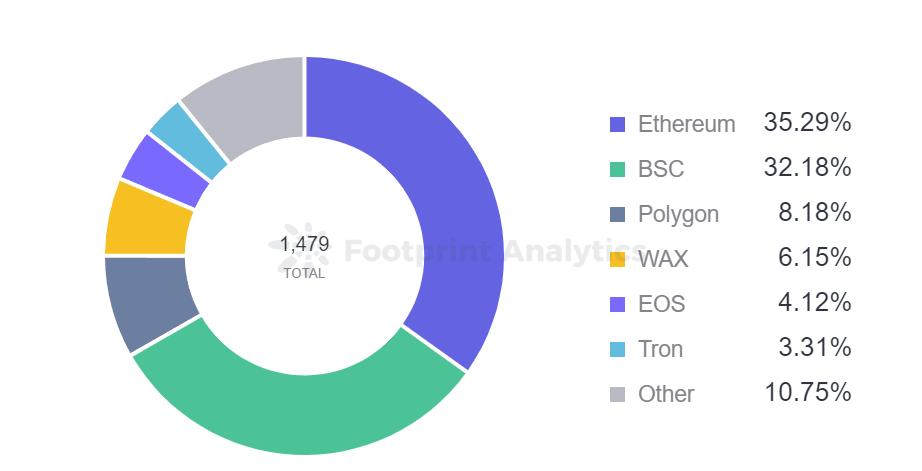Click the 1,479 total in the donut center
The image size is (922, 471).
pyautogui.click(x=303, y=244)
